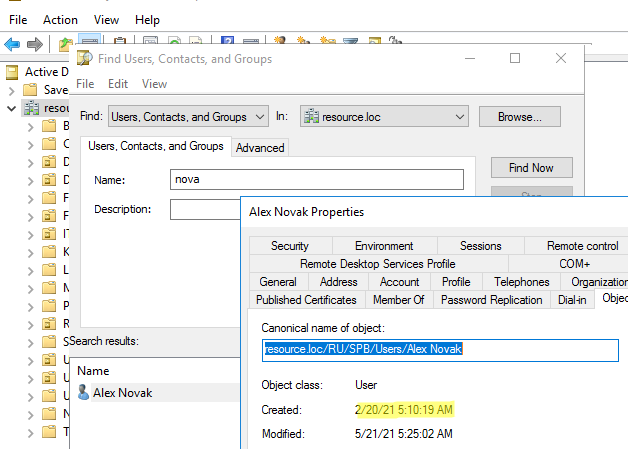Click the blue Back arrow in the toolbar
Viewport: 628px width, 449px height.
point(12,44)
